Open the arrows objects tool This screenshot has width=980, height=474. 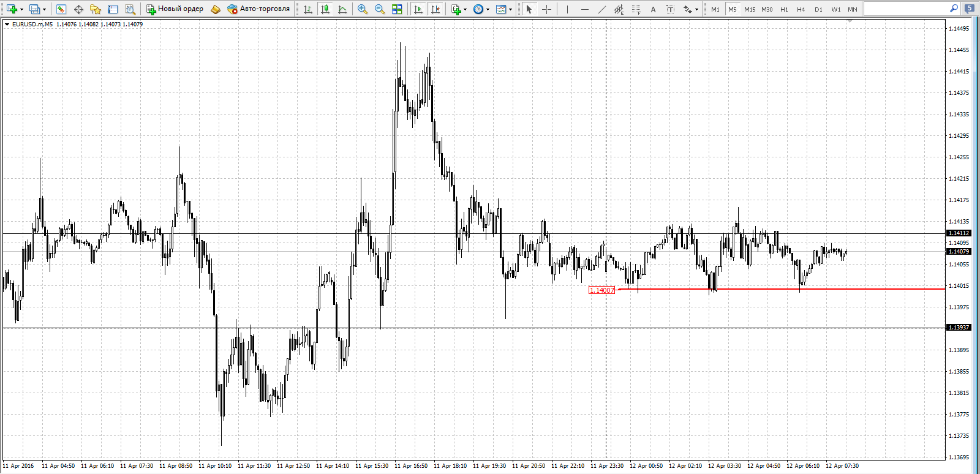point(688,9)
